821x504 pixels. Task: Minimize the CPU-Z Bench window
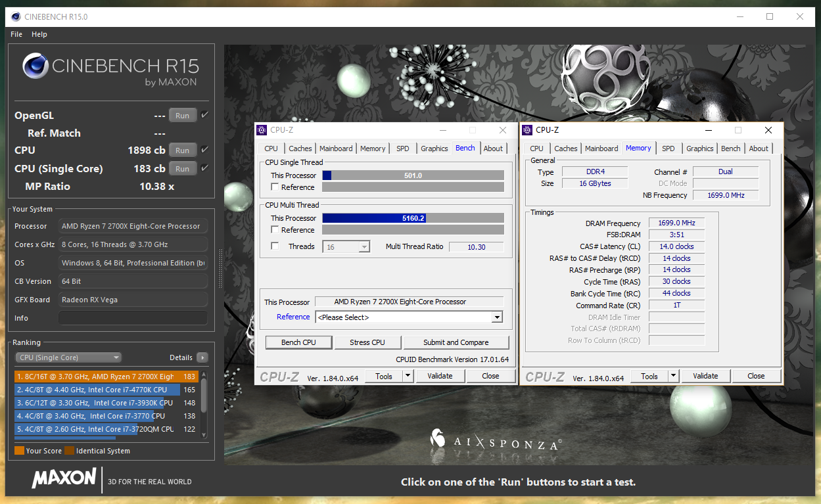442,130
